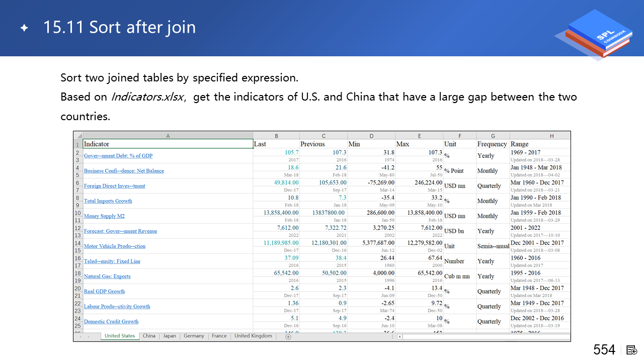Click the star bullet before the slide title
Image resolution: width=644 pixels, height=362 pixels.
tap(24, 28)
